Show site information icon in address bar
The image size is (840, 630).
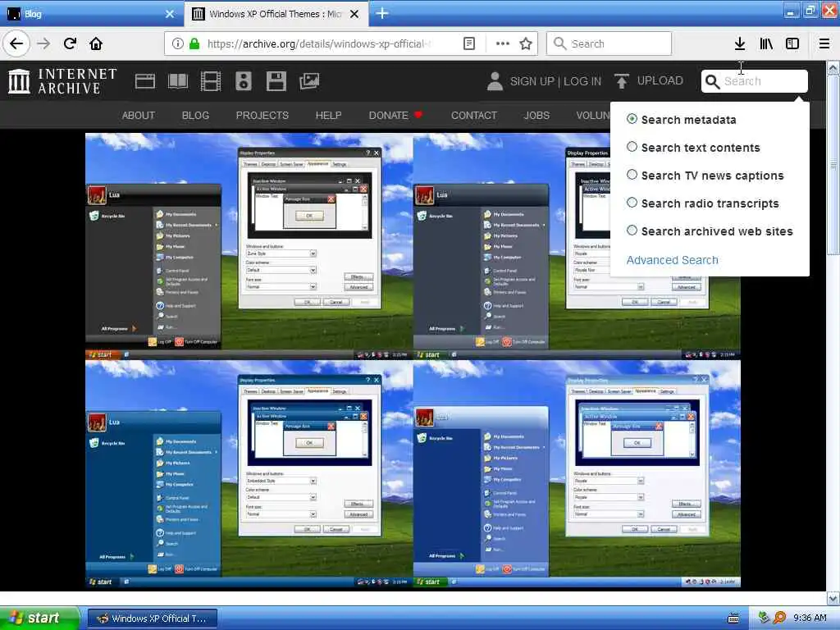click(177, 43)
